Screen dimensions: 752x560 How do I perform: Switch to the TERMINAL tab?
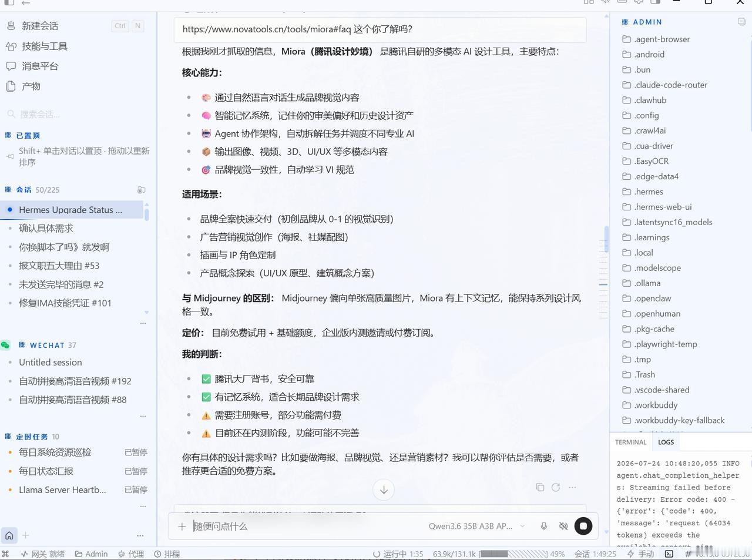coord(630,442)
